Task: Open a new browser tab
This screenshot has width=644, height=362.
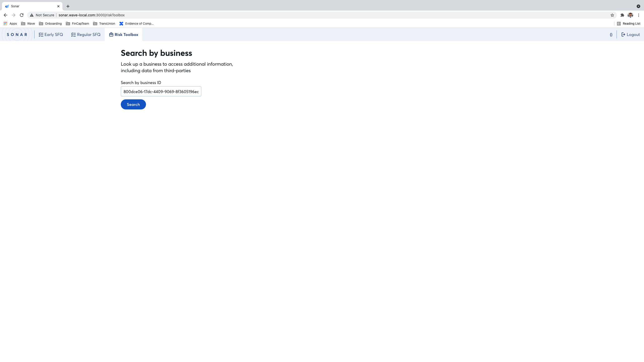Action: 68,6
